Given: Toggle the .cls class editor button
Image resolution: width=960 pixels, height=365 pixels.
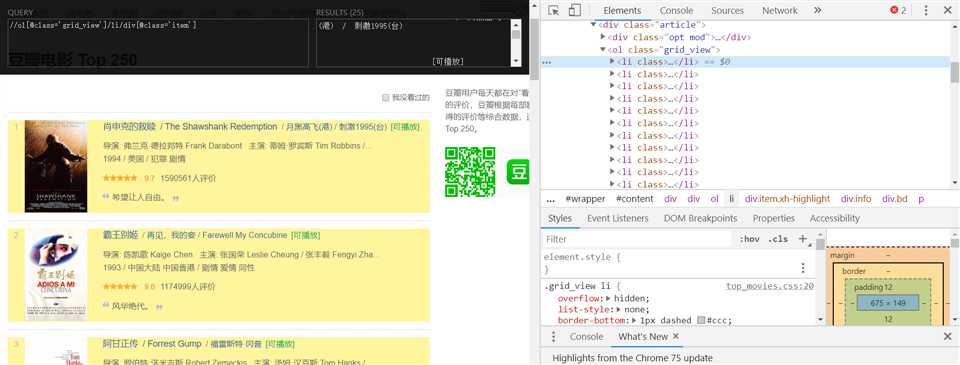Looking at the screenshot, I should point(778,239).
